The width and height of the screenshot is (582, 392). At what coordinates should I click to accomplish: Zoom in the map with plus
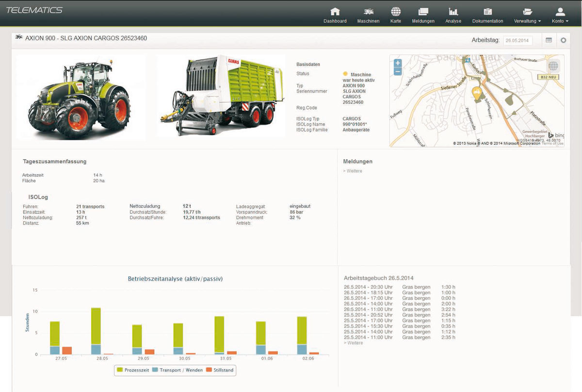pyautogui.click(x=398, y=63)
